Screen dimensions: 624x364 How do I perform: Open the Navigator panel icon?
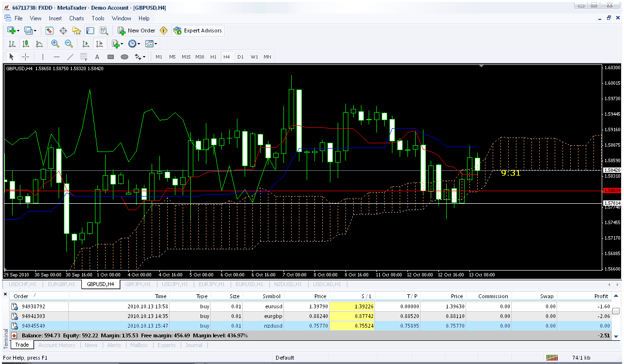[77, 30]
